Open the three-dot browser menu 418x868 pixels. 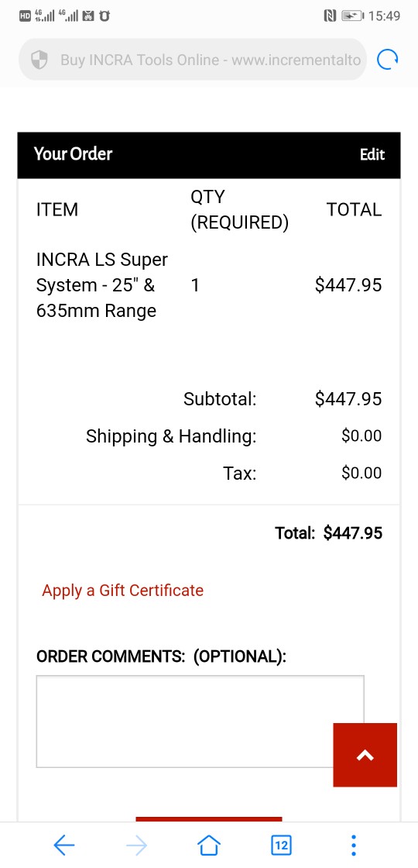pos(354,846)
